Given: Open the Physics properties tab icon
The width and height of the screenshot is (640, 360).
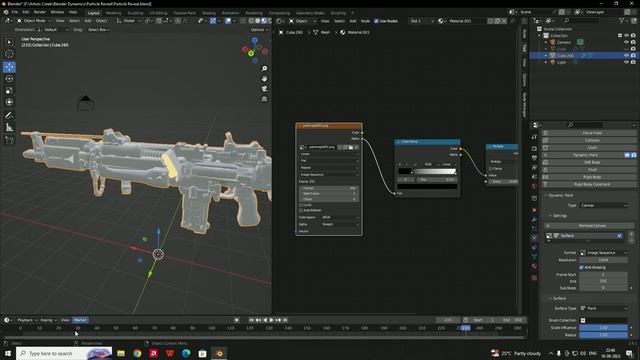Looking at the screenshot, I should (x=534, y=238).
